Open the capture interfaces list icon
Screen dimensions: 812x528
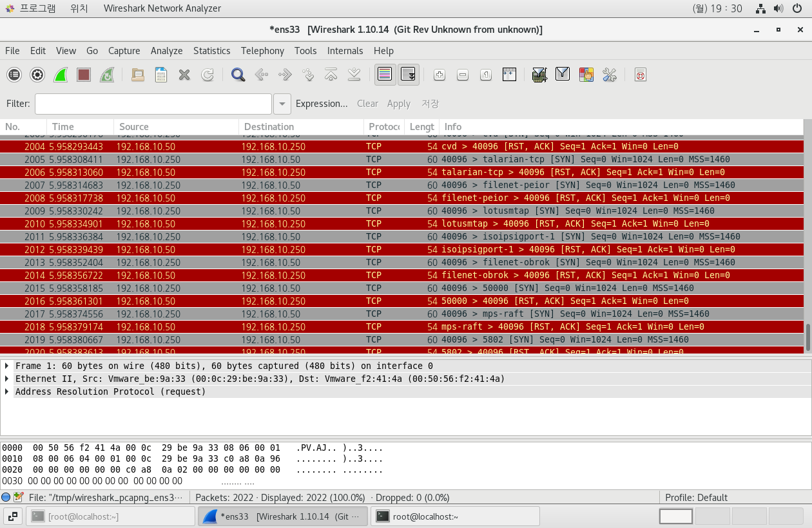click(x=14, y=75)
